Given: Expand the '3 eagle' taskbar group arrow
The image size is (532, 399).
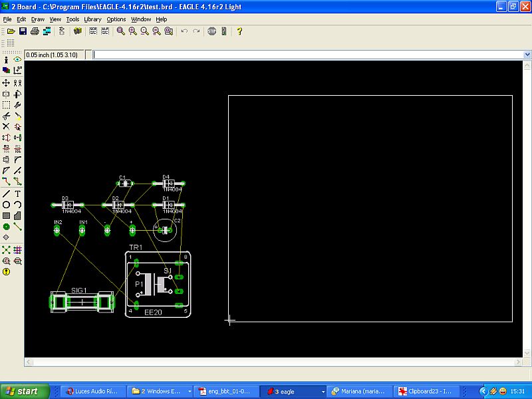Looking at the screenshot, I should click(323, 392).
